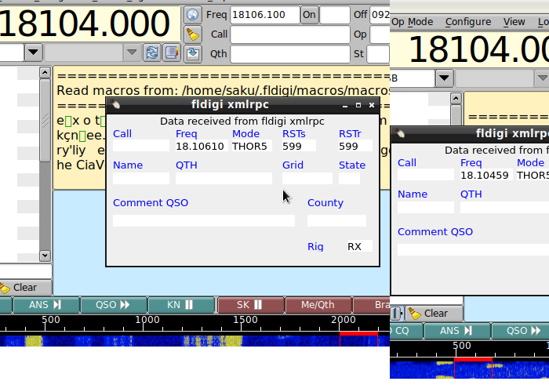Click scroll up arrow of left text panel
549x392 pixels.
45,72
